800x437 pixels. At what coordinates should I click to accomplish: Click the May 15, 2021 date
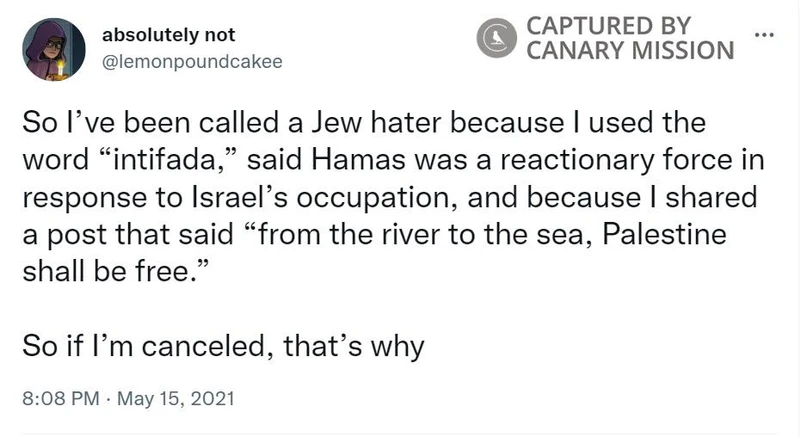(176, 399)
